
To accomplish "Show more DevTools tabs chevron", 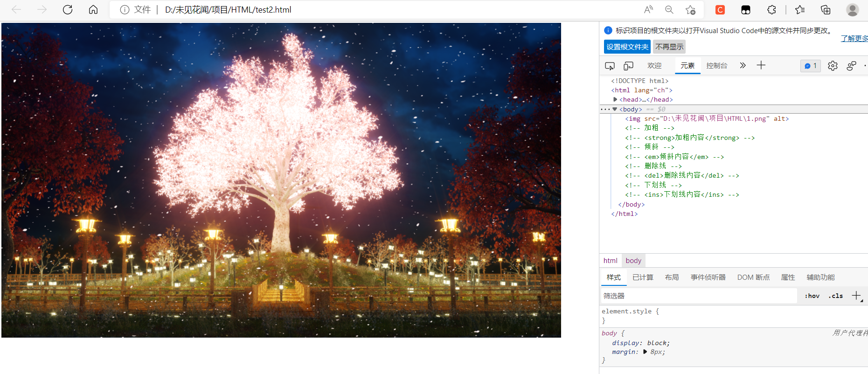I will (743, 65).
